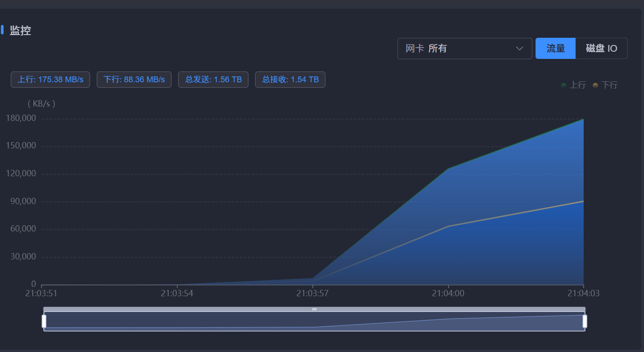Click the 21:04:00 time axis label

448,294
